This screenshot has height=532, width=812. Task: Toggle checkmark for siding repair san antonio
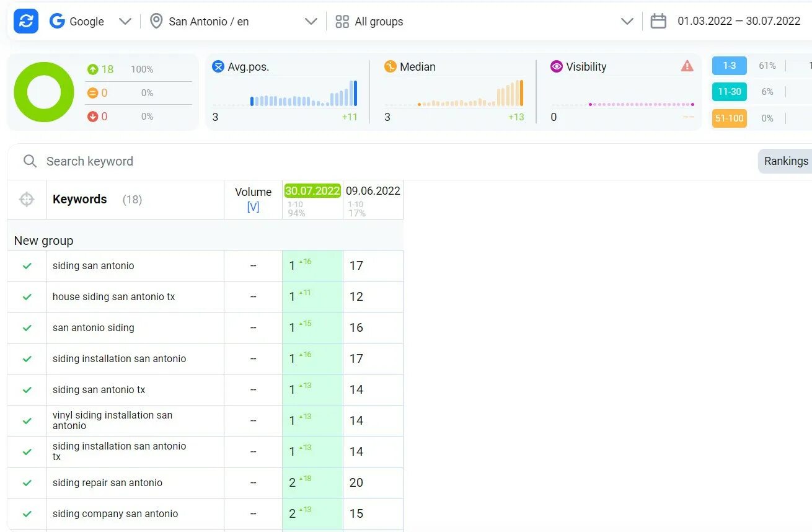[27, 483]
